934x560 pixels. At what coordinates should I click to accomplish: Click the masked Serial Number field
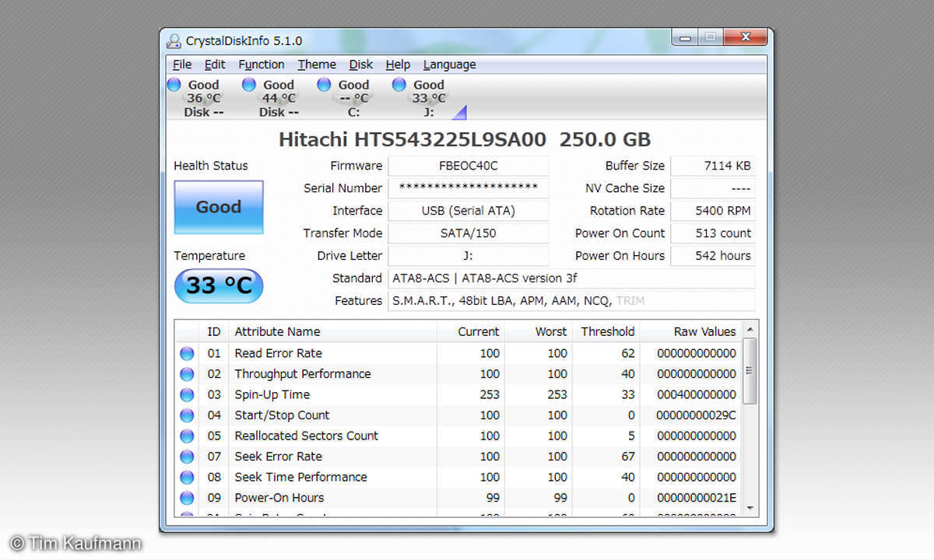(x=469, y=188)
